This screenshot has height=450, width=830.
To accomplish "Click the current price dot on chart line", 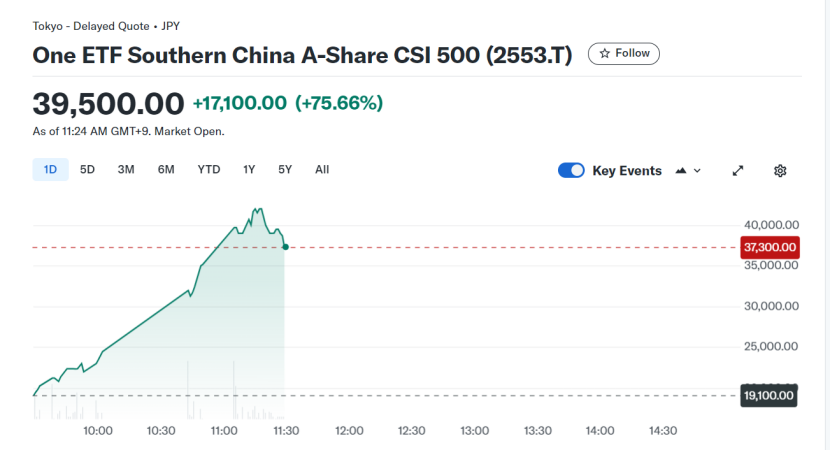I will click(285, 246).
